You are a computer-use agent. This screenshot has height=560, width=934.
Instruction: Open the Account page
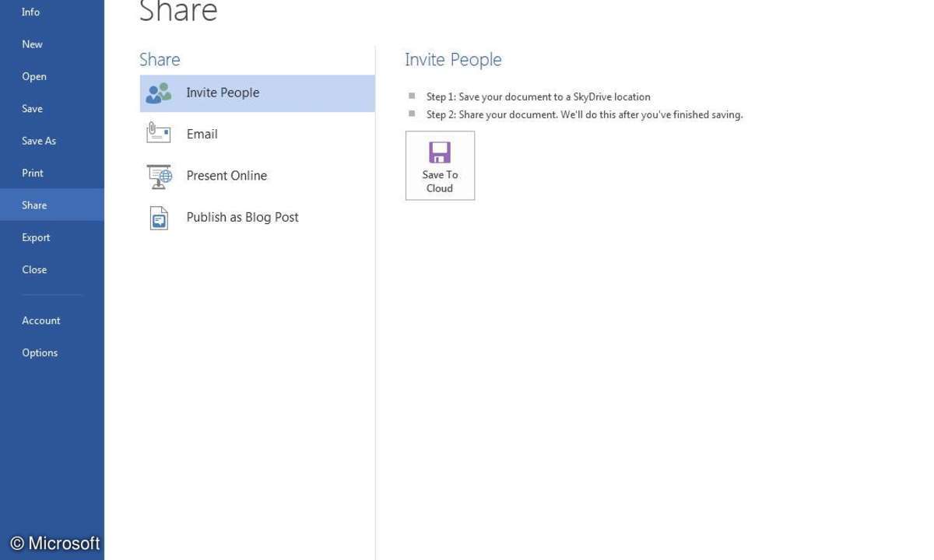point(52,320)
